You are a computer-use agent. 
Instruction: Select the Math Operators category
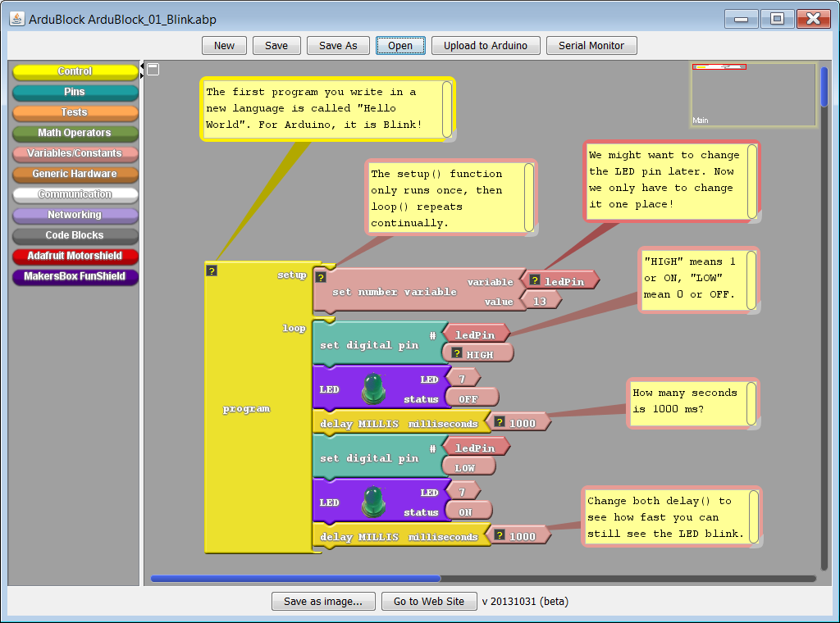point(75,134)
